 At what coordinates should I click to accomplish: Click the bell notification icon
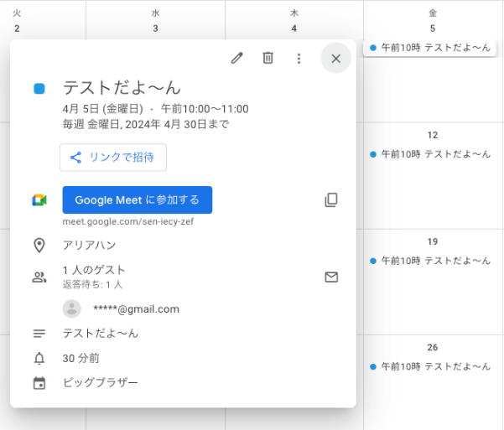39,358
